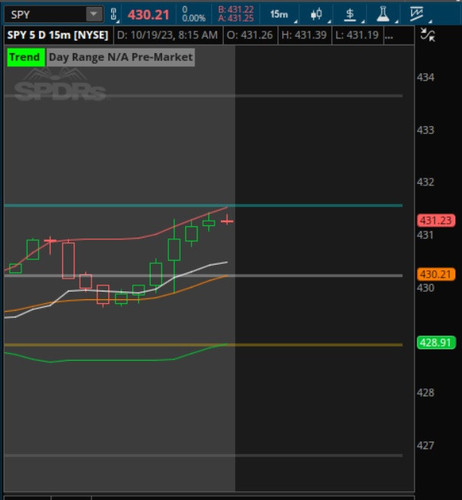Click the last red doji candle
The width and height of the screenshot is (462, 500).
pyautogui.click(x=227, y=220)
